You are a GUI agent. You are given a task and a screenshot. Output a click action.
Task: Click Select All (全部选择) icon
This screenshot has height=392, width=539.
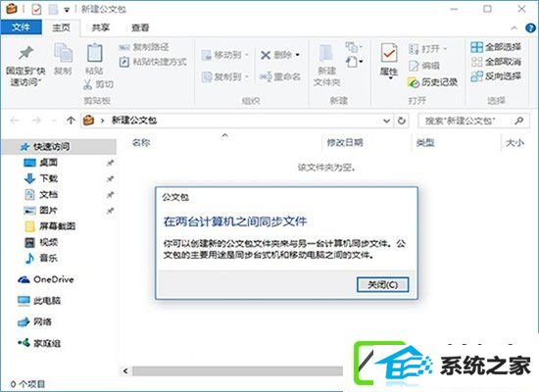[x=477, y=47]
